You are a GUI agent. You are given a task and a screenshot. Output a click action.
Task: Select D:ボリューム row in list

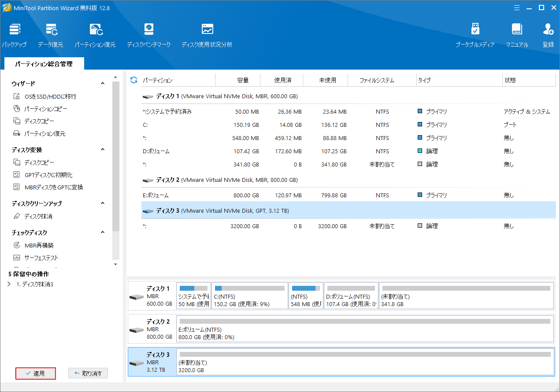click(349, 151)
